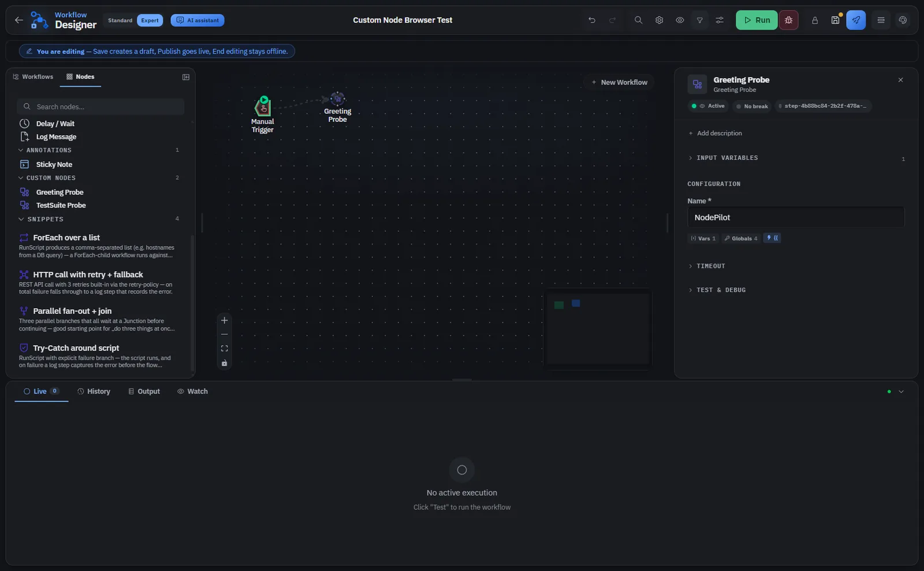Screen dimensions: 924x571
Task: Zoom in on the canvas
Action: tap(225, 321)
